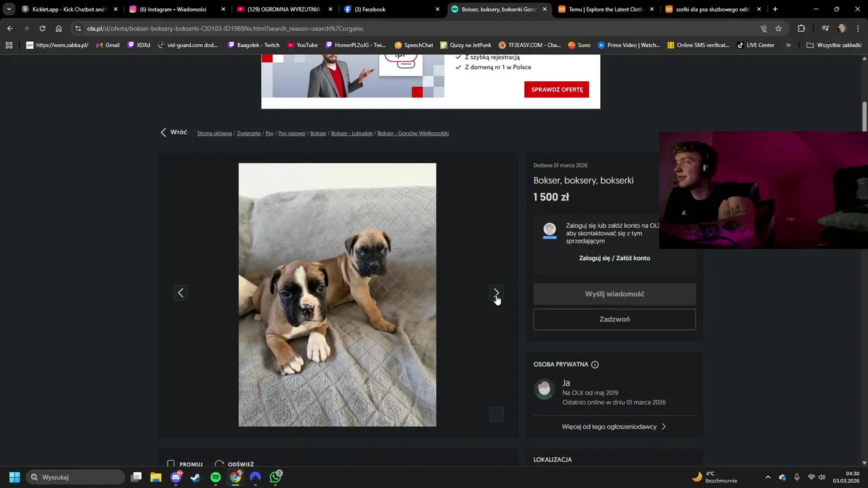Click the microphone tray icon
This screenshot has width=868, height=488.
click(797, 477)
